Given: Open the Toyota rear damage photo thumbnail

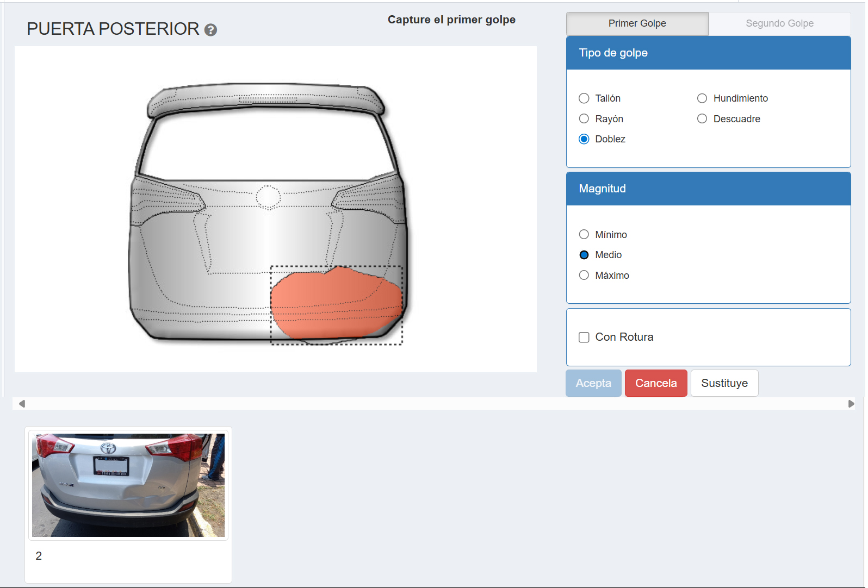Looking at the screenshot, I should (x=128, y=485).
